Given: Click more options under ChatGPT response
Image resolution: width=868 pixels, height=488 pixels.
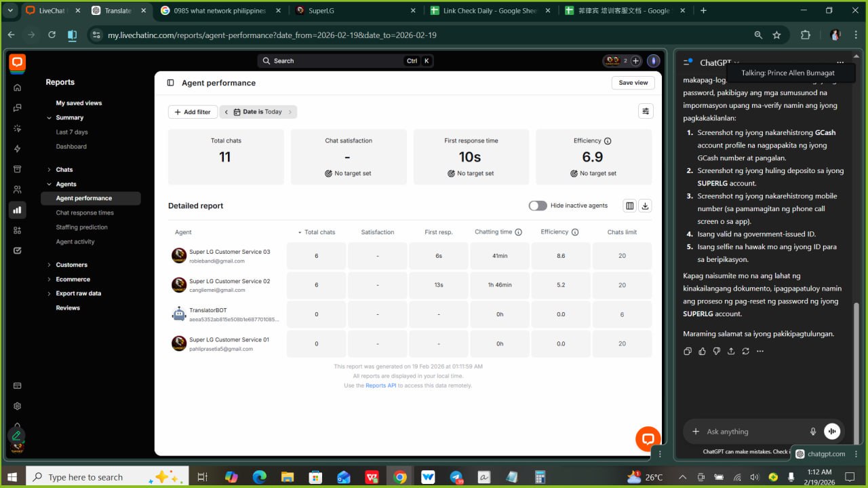Looking at the screenshot, I should 760,351.
